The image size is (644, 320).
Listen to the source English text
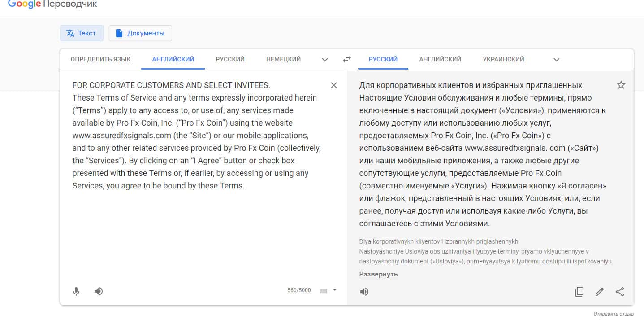[99, 291]
